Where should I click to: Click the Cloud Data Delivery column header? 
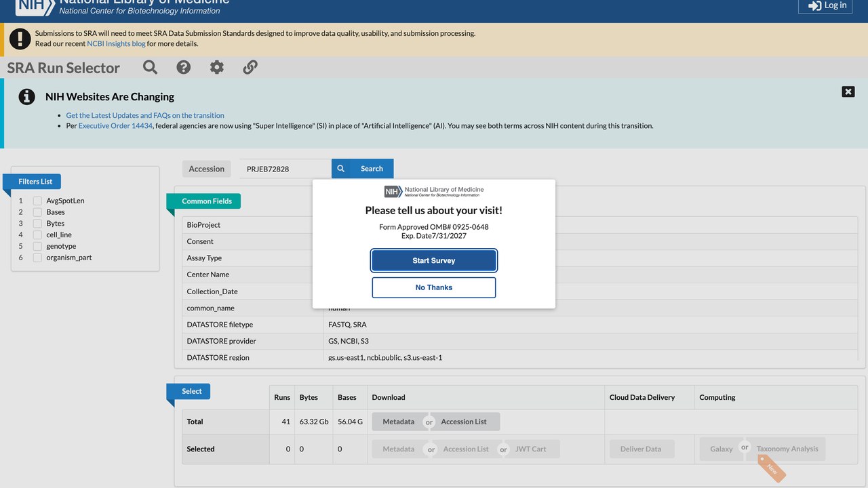tap(642, 397)
